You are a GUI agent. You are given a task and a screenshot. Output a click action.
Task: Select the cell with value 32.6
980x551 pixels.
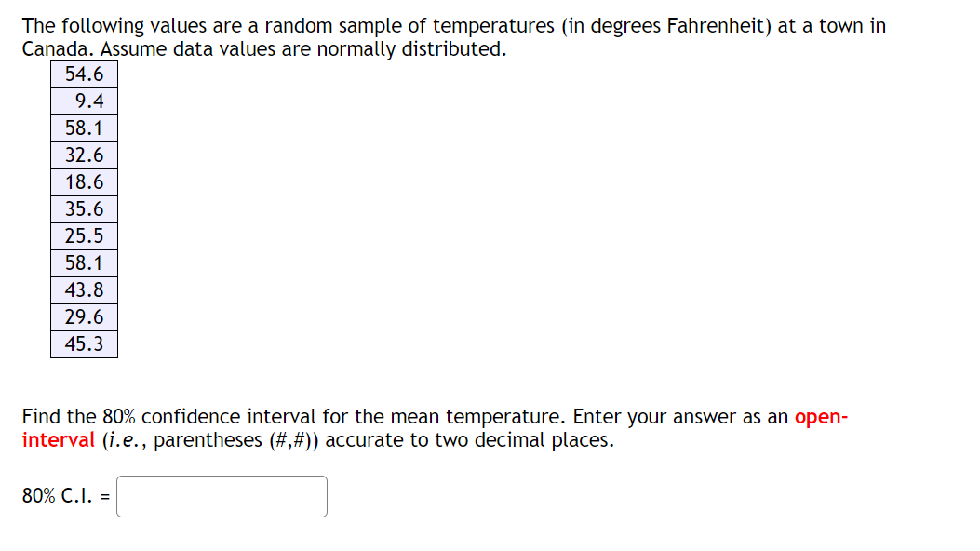coord(83,155)
